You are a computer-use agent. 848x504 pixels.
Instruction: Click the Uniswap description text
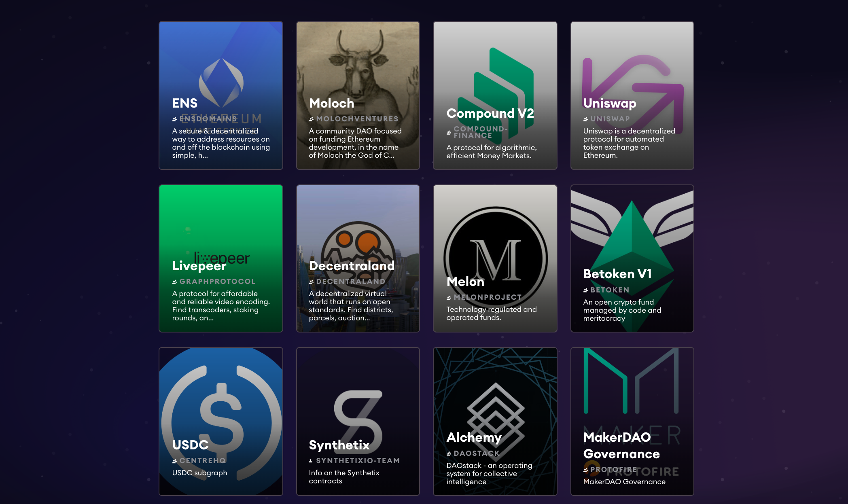(629, 143)
